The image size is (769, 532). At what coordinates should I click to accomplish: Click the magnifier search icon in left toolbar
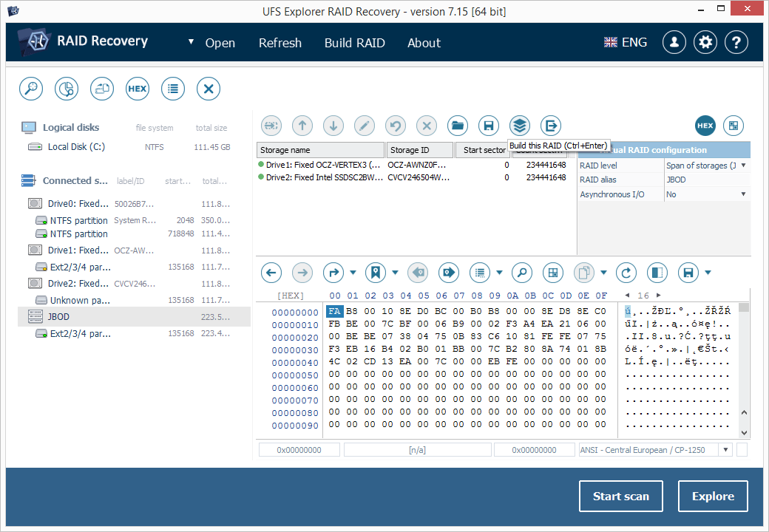31,89
